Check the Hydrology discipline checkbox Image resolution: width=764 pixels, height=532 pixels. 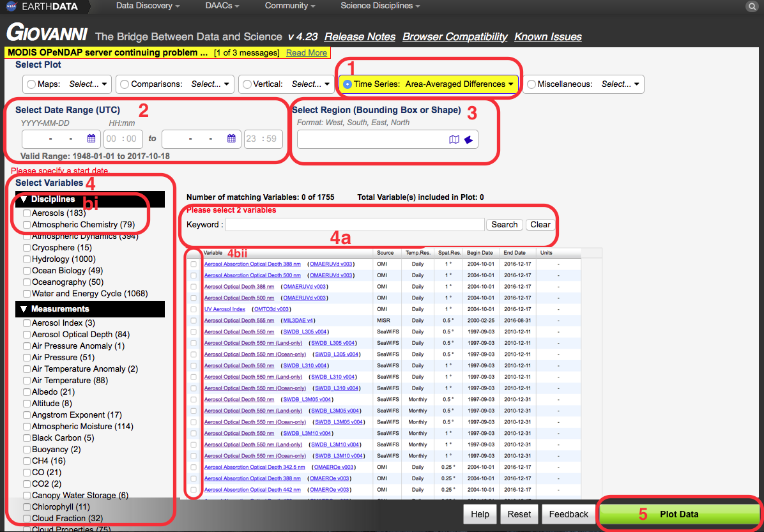27,259
